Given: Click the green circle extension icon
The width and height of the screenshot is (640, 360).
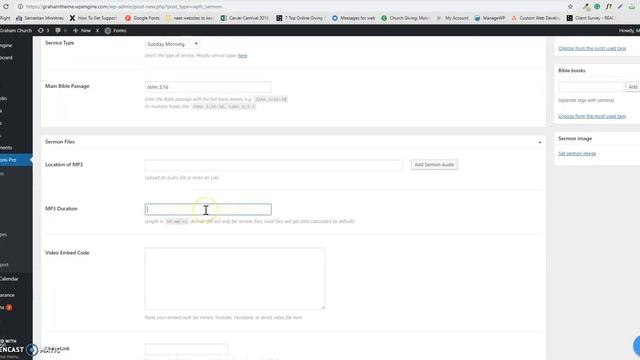Looking at the screenshot, I should [x=597, y=7].
